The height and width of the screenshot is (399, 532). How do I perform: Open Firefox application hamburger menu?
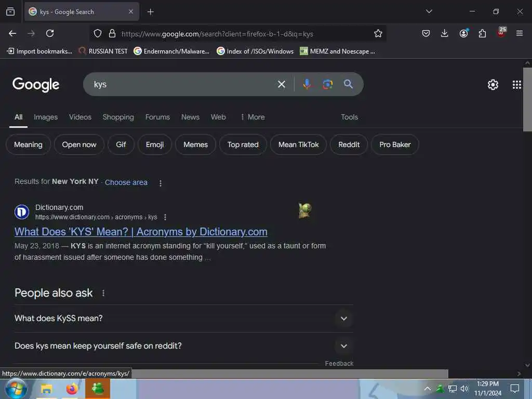pos(520,33)
